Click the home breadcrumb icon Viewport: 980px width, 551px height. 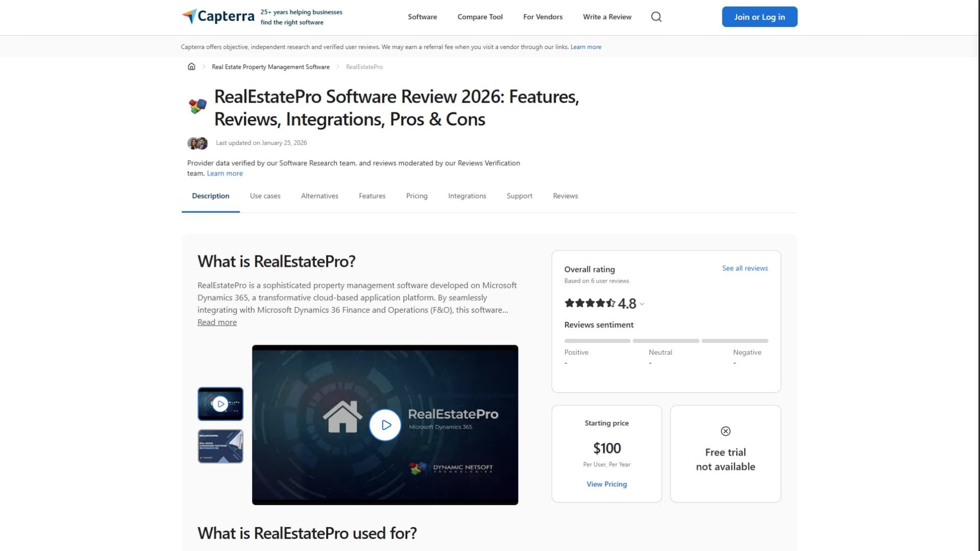click(191, 66)
